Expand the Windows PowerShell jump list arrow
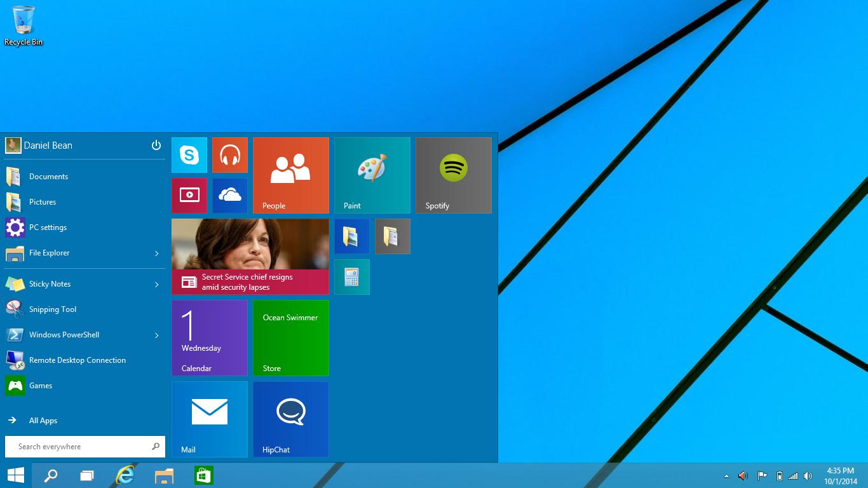Viewport: 868px width, 488px height. click(157, 335)
